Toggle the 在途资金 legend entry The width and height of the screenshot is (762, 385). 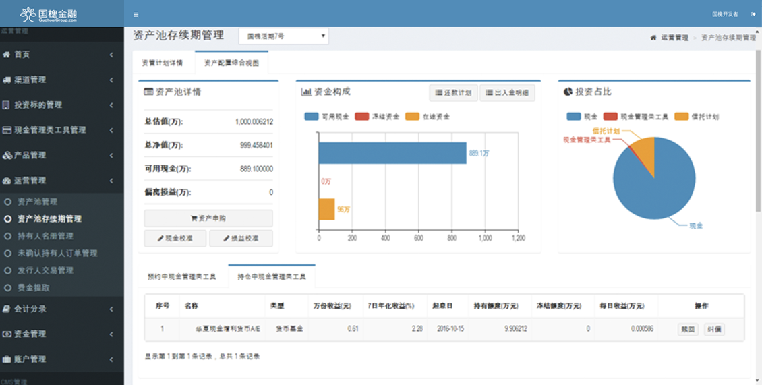(428, 117)
